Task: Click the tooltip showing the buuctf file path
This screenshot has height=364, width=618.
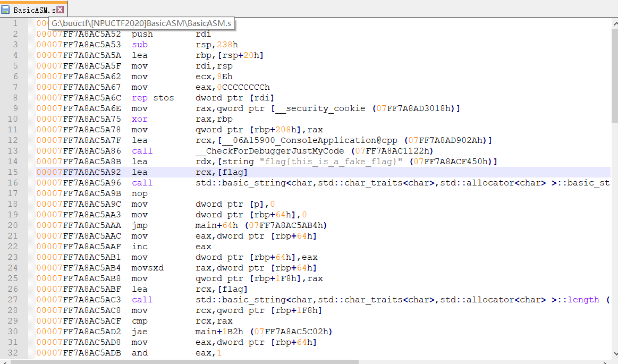Action: point(141,23)
